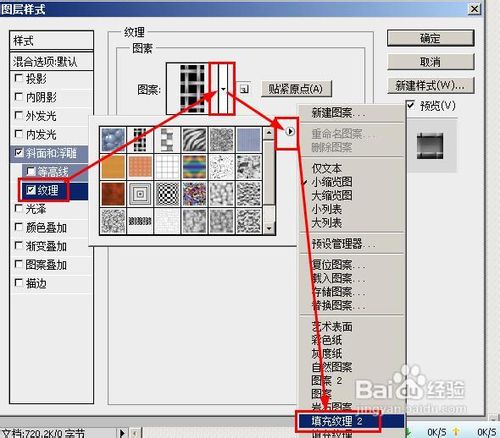Click the 新建样式(W)... button
This screenshot has height=438, width=500.
[430, 86]
